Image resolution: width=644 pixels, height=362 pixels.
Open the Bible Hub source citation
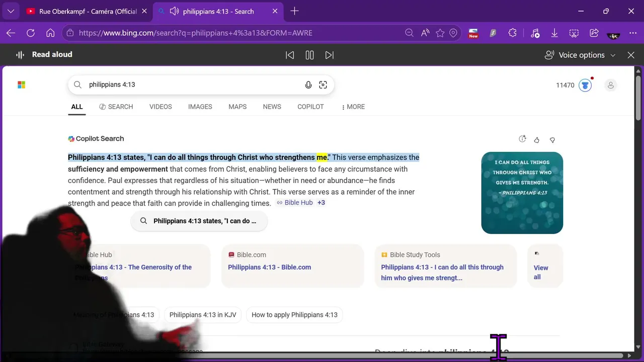295,203
